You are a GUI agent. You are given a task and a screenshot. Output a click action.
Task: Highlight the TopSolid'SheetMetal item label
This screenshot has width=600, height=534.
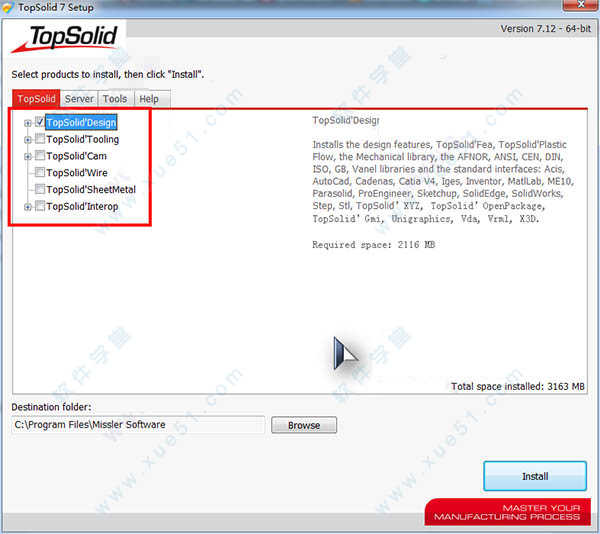point(91,190)
